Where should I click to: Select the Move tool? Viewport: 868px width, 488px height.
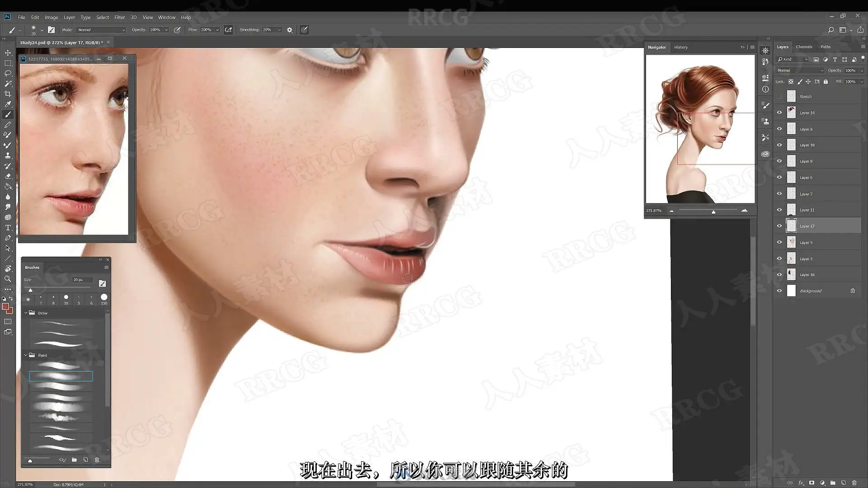coord(8,53)
